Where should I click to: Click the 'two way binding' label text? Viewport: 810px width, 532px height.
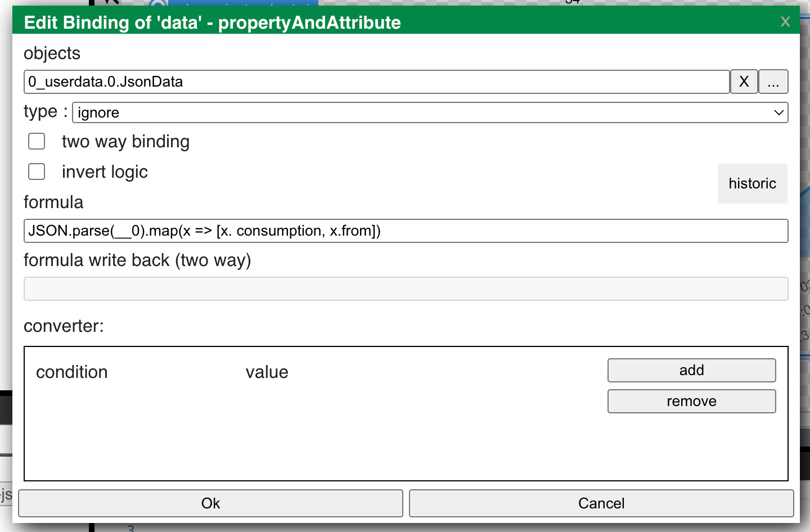[125, 142]
